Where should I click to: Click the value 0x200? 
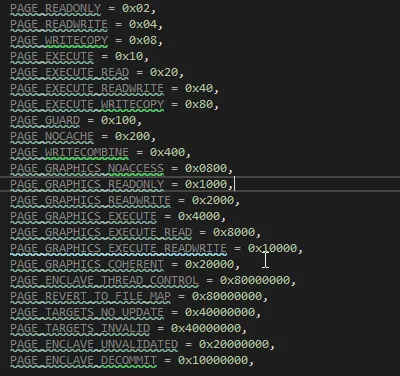tap(132, 136)
